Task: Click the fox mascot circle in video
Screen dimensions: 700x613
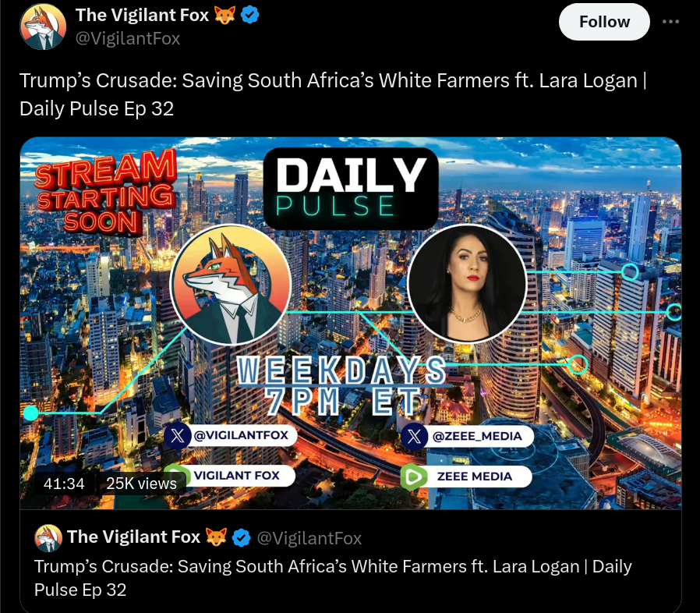Action: 231,285
